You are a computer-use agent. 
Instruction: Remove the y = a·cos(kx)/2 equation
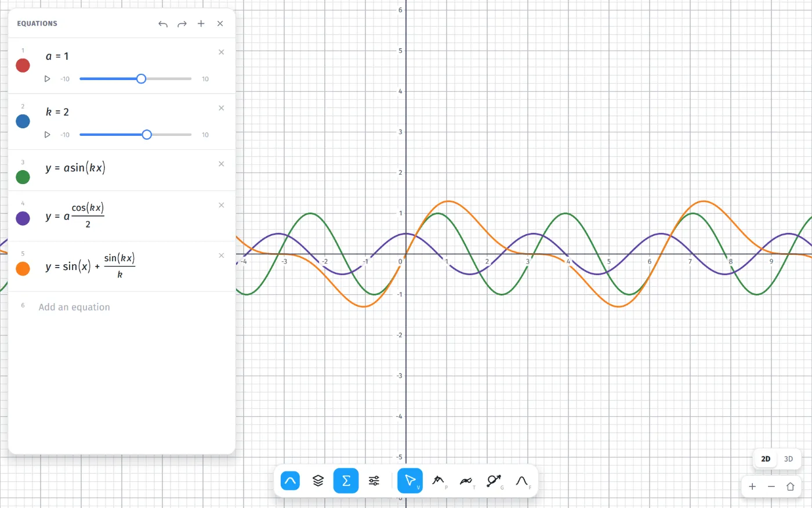(222, 205)
